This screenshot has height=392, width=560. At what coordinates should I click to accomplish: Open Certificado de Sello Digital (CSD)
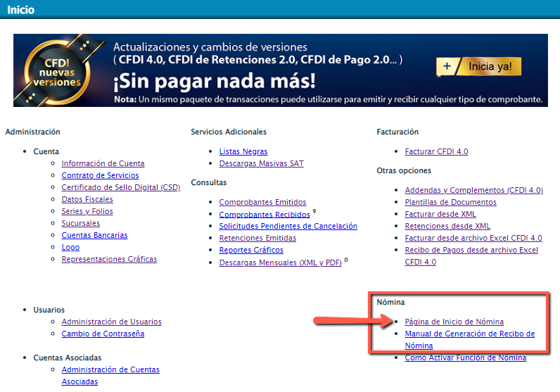pos(121,187)
